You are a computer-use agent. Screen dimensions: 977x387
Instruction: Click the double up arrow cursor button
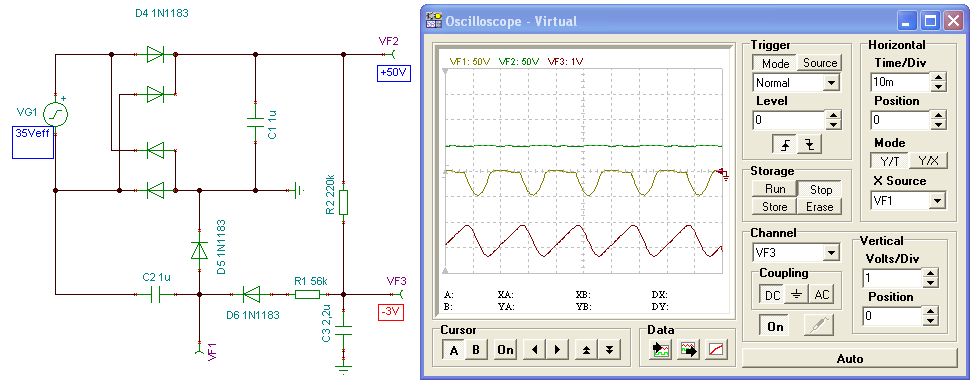[586, 350]
